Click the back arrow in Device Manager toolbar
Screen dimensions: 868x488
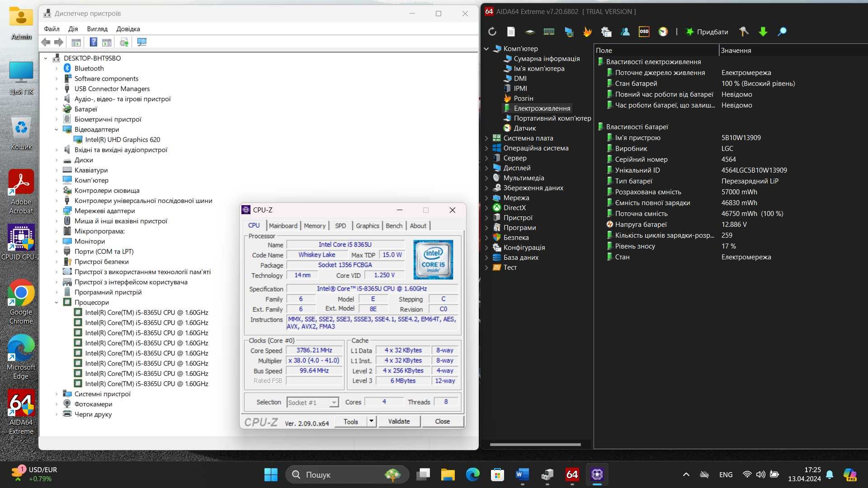(46, 42)
